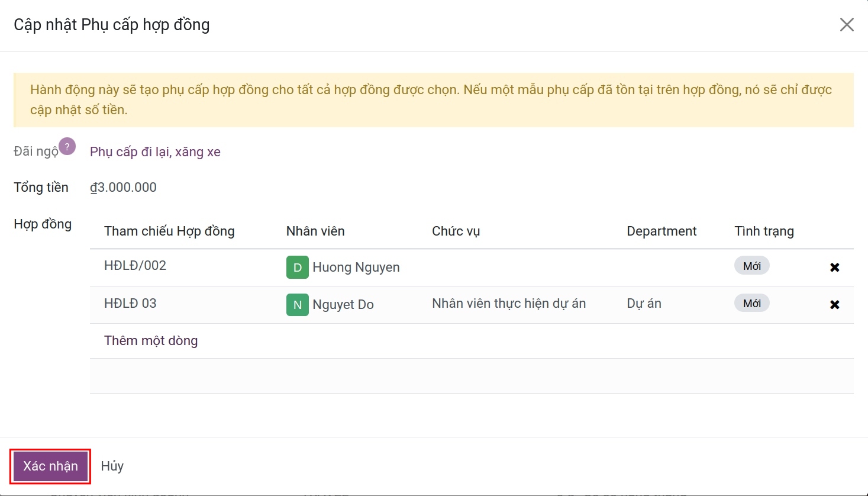Remove the HĐLĐ 03 contract row
The width and height of the screenshot is (868, 496).
pos(834,305)
